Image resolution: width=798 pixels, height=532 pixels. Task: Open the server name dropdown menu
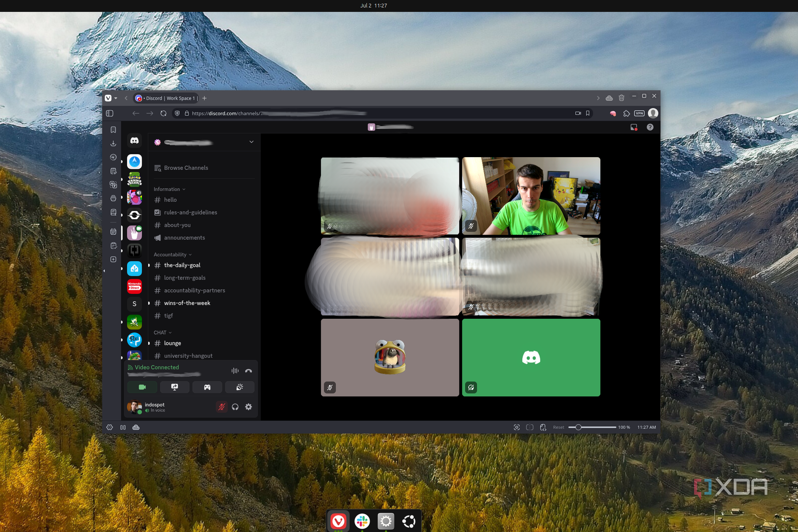[x=251, y=142]
